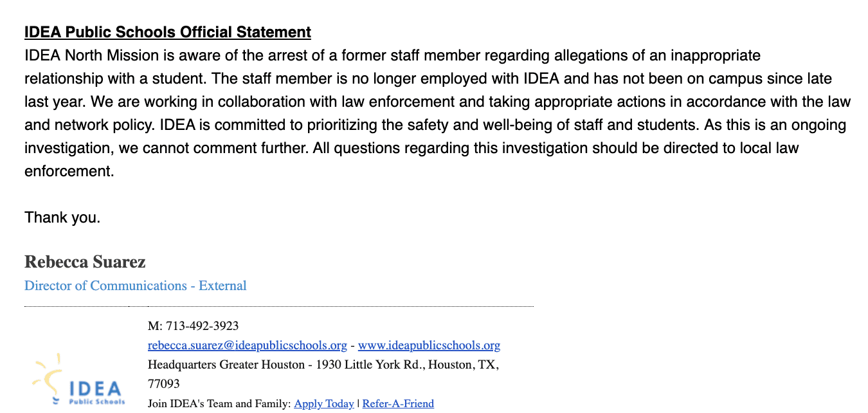Click the Official Statement underlined heading
Screen dimensions: 868x413
pos(167,32)
